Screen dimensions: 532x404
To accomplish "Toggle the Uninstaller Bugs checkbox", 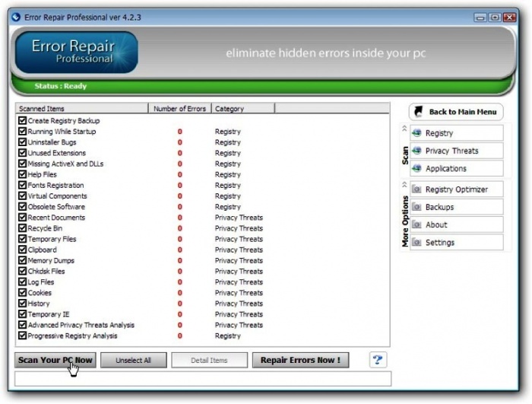I will (22, 142).
